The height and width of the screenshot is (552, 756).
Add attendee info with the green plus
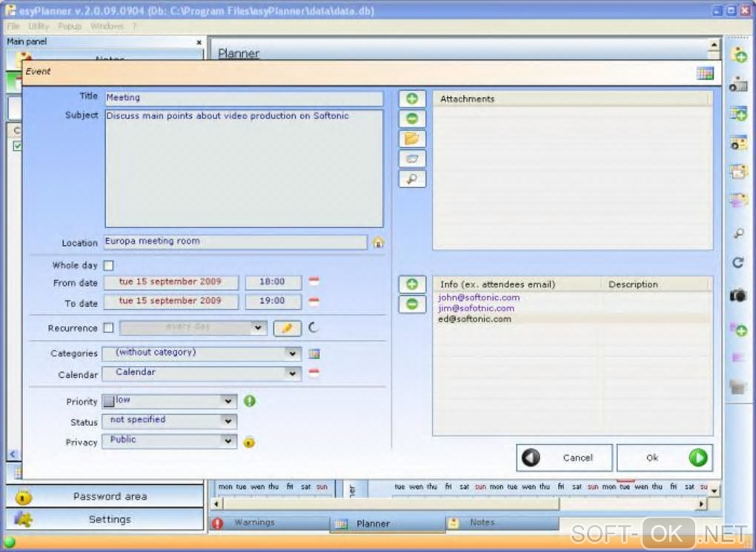point(412,284)
